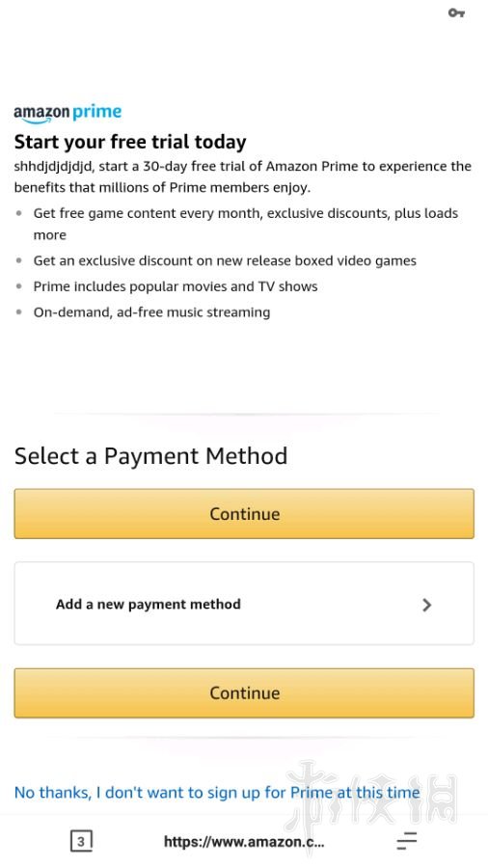This screenshot has height=868, width=488.
Task: Click the bullet dot before On-demand music
Action: (19, 312)
